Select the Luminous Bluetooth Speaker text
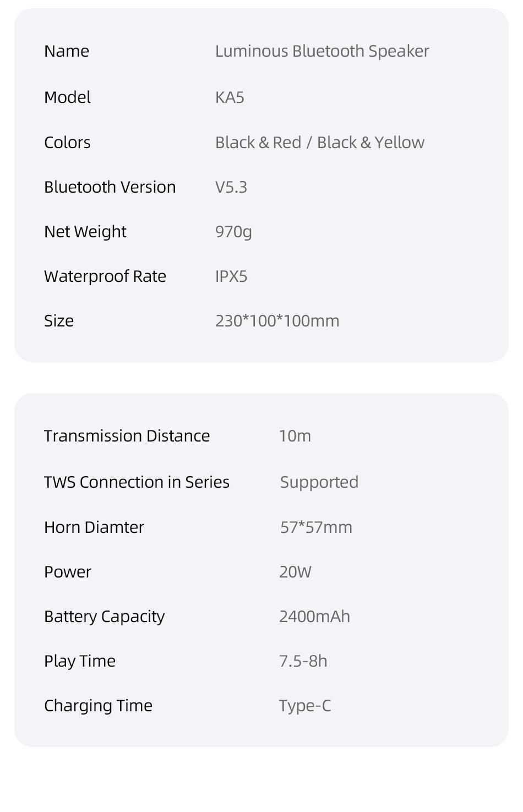523x812 pixels. (322, 51)
